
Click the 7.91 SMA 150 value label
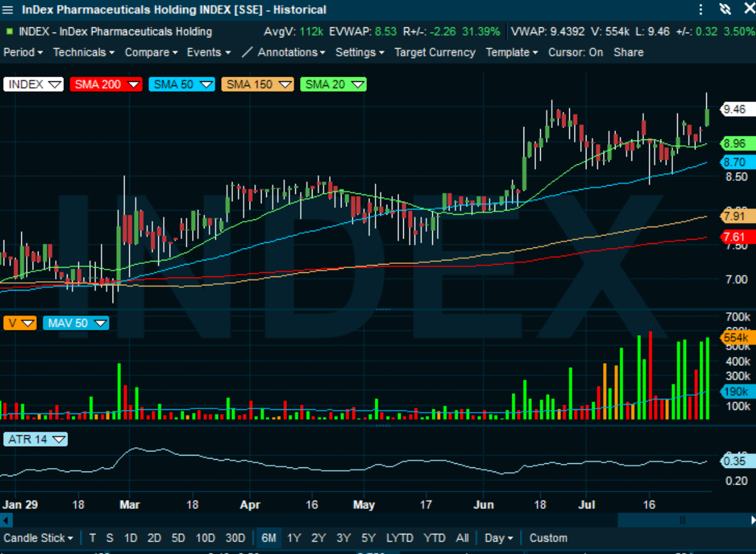(x=737, y=216)
